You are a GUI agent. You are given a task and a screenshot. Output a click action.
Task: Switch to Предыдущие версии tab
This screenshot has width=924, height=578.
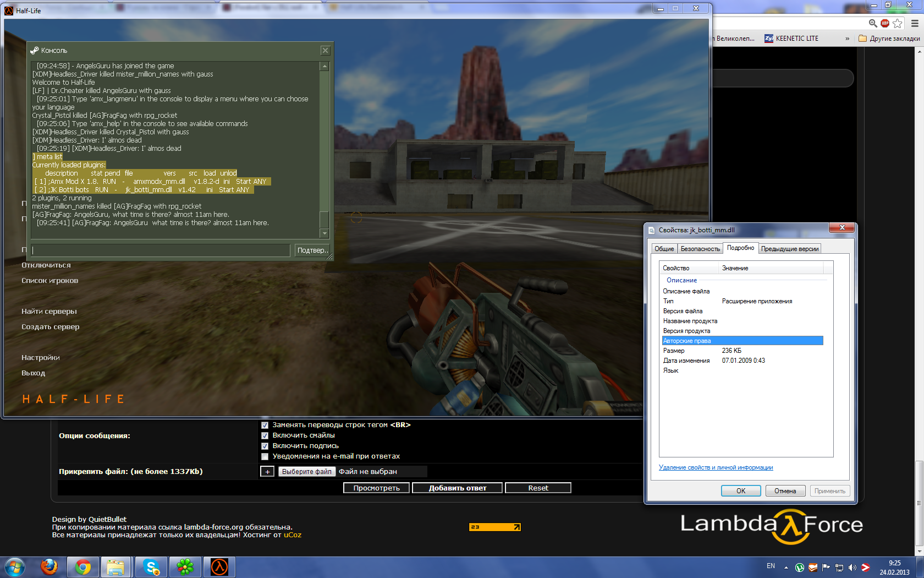[790, 249]
